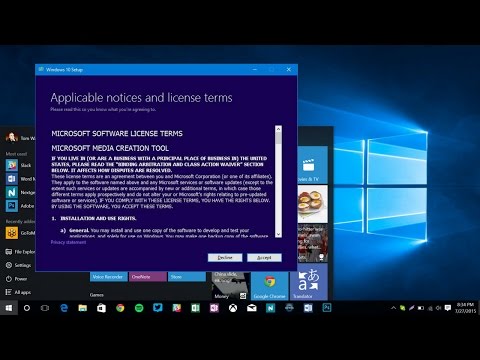Launch Google Chrome from the taskbar
Viewport: 480px width, 360px height.
pos(120,308)
